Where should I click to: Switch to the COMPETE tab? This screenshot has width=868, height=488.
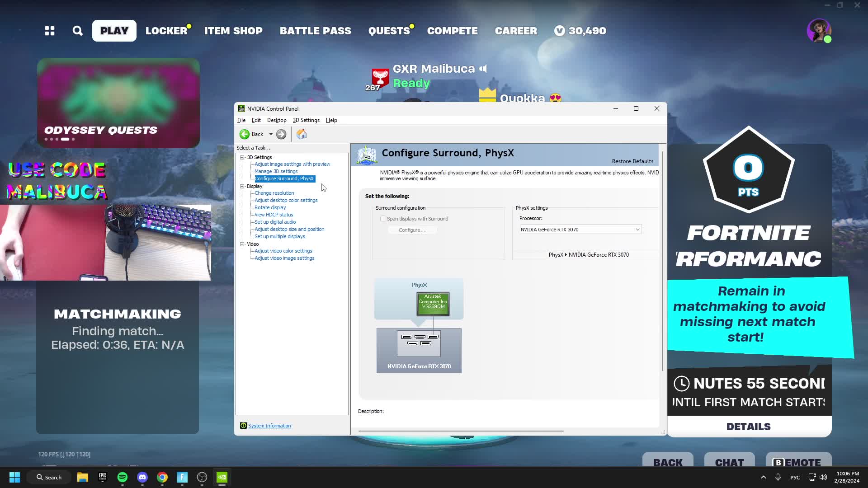(453, 31)
